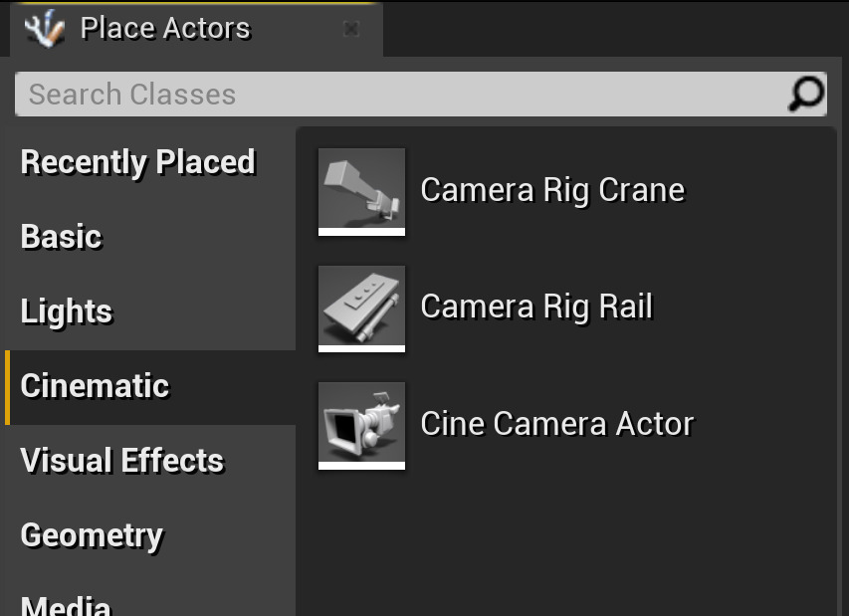Click the Camera Rig Crane text label

click(552, 189)
